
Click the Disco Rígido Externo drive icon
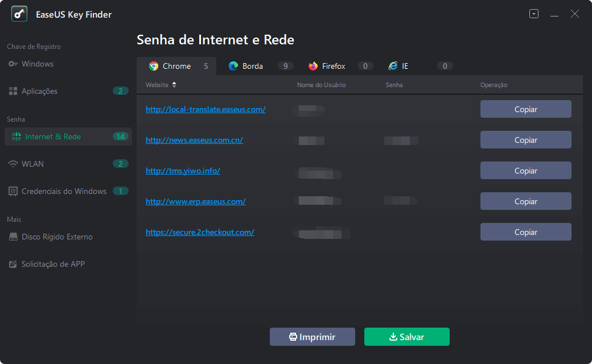click(13, 237)
